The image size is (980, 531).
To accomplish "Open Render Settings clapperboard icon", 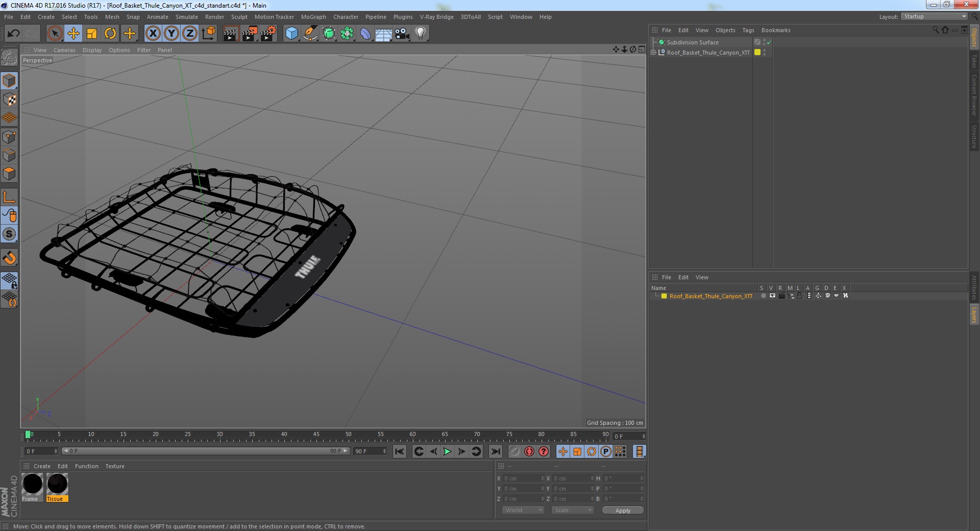I will tap(268, 34).
